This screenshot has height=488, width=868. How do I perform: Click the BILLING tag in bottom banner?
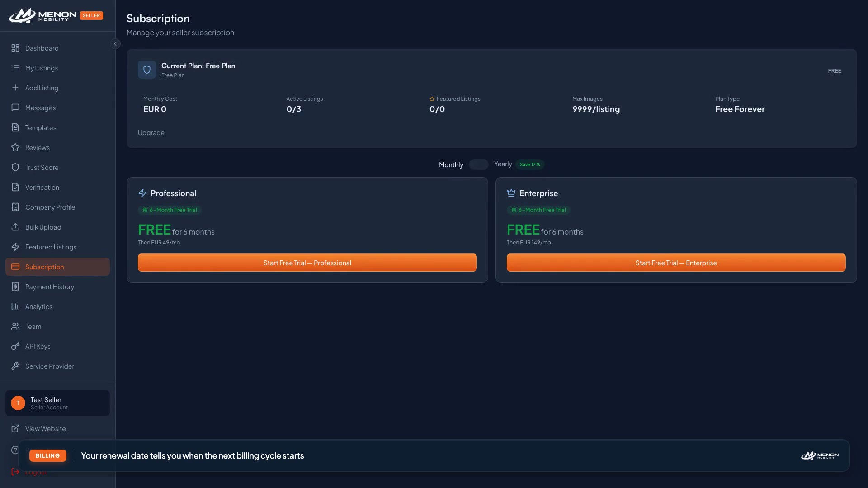(x=47, y=455)
